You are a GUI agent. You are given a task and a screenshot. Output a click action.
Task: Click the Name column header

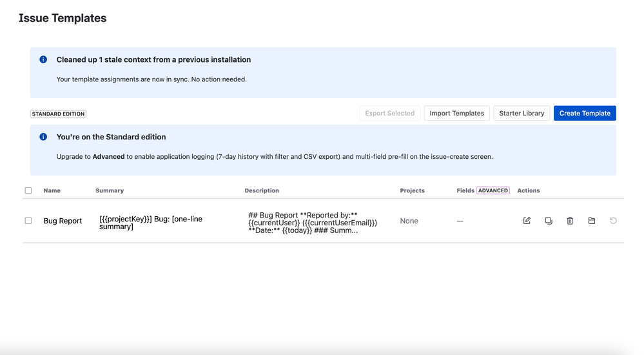tap(52, 190)
